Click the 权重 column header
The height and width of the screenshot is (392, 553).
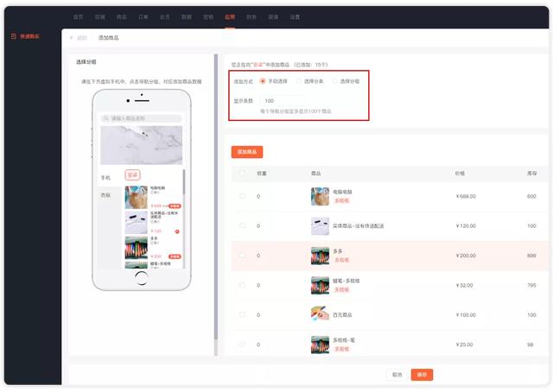point(262,173)
